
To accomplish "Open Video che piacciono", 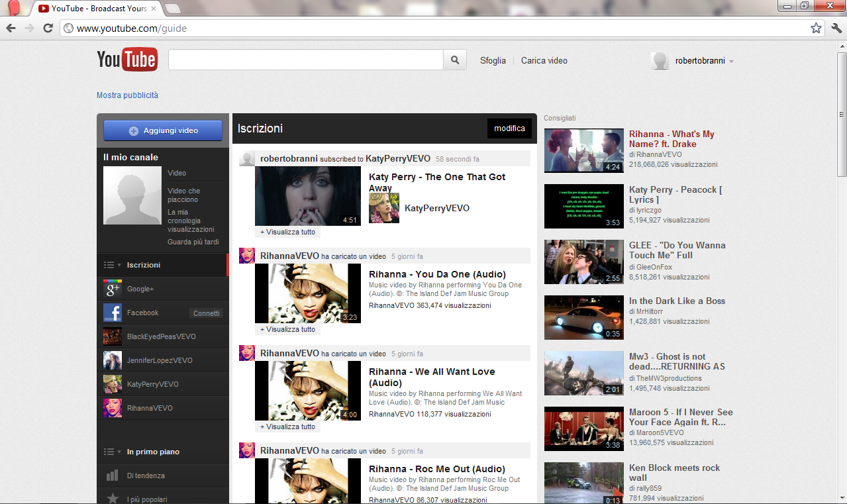I will [x=183, y=195].
